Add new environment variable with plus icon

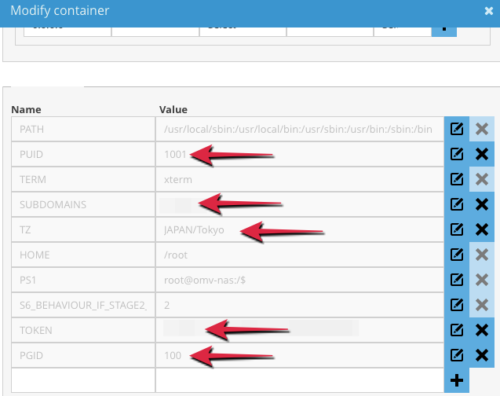click(x=457, y=380)
